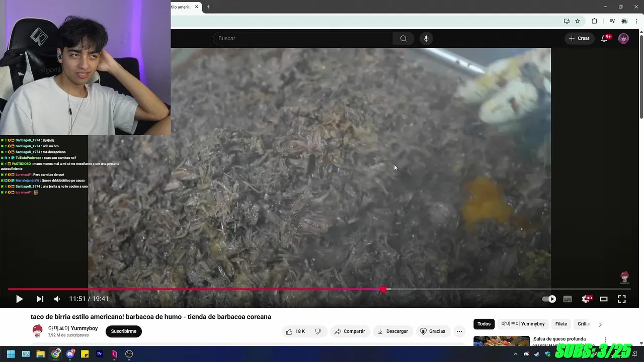Dislike the video with thumbs down

(318, 331)
